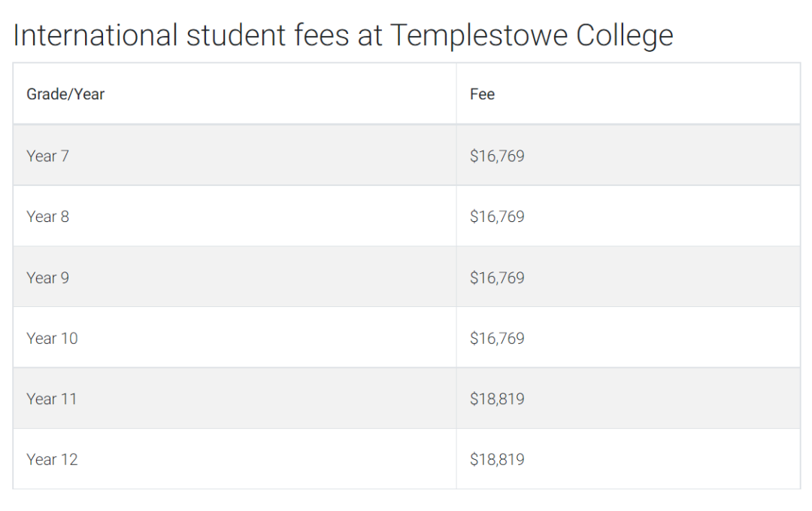Click the Year 9 row label
The image size is (812, 511).
(x=47, y=278)
